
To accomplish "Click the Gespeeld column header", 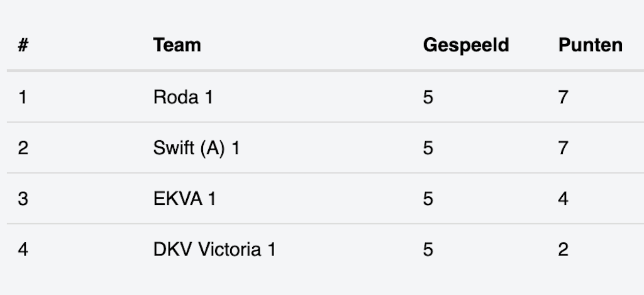I will [465, 45].
